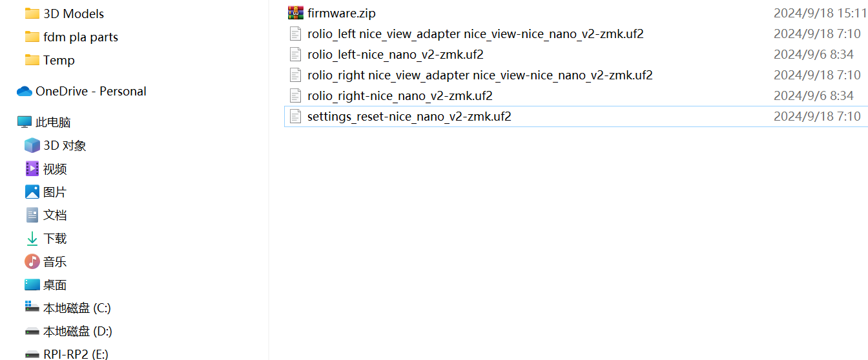Click the 此电脑 computer icon
868x360 pixels.
tap(25, 122)
